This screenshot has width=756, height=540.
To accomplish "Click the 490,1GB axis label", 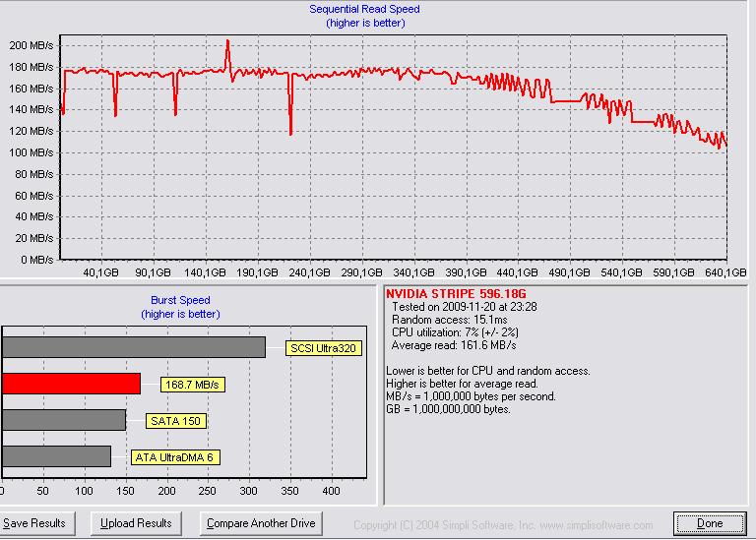I will (569, 272).
